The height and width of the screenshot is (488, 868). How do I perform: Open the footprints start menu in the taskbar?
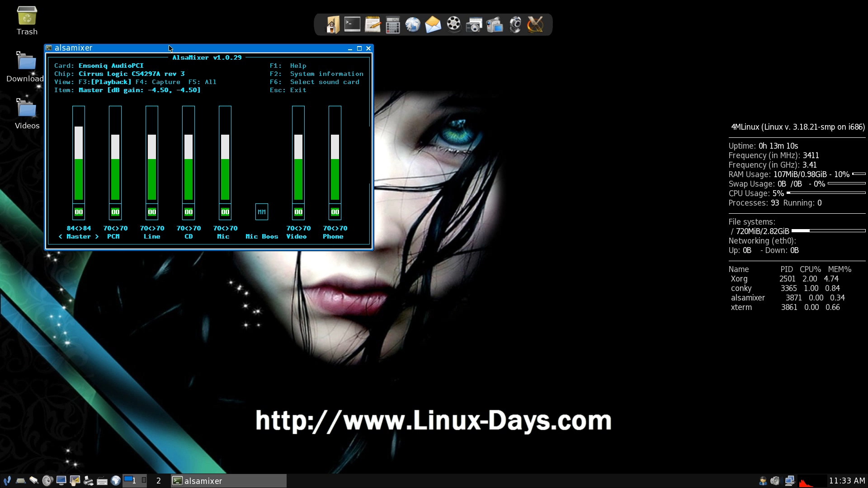click(7, 481)
